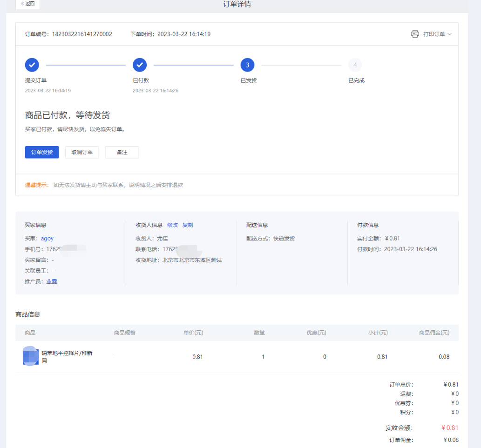This screenshot has height=448, width=481.
Task: Click the 已付款 step checkmark icon
Action: tap(140, 65)
